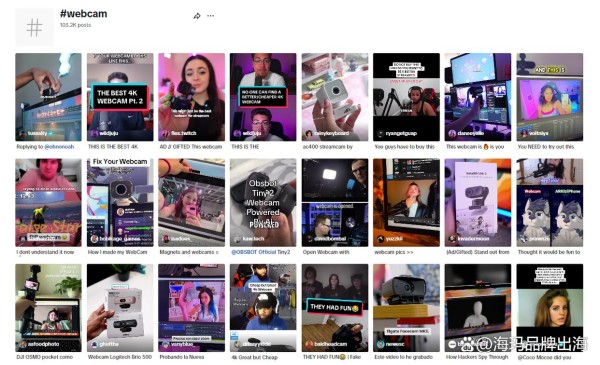Viewport: 600px width, 365px height.
Task: Open the 'AND THIS IS' video thumbnail
Action: pos(550,97)
